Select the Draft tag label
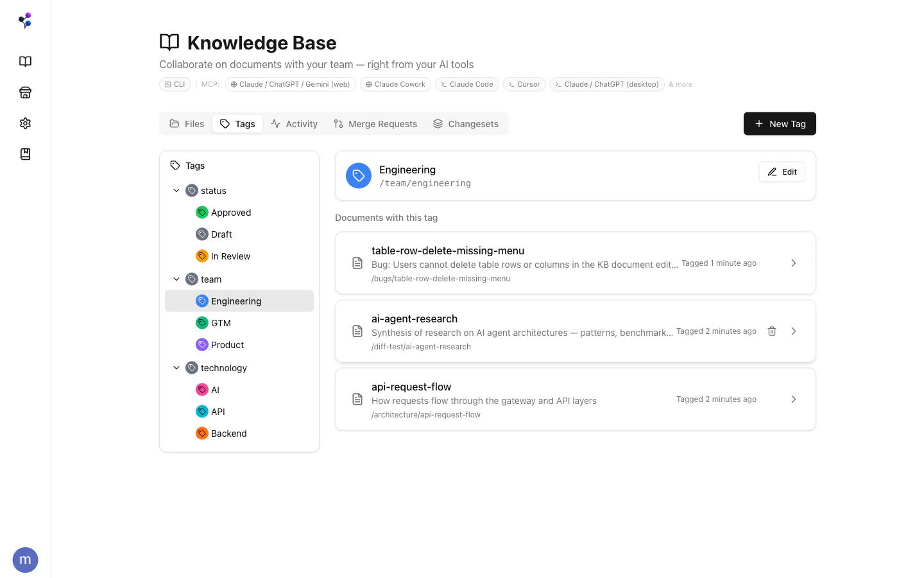 click(x=221, y=234)
